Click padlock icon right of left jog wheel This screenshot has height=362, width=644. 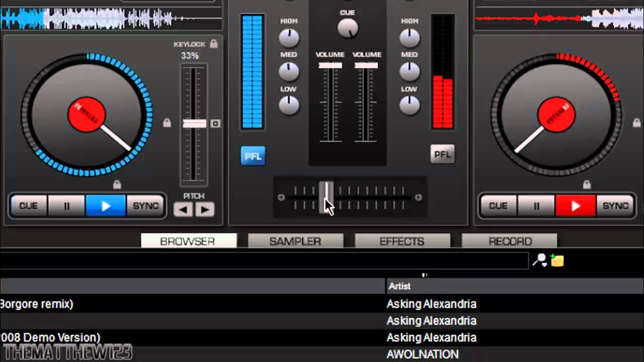(x=167, y=123)
